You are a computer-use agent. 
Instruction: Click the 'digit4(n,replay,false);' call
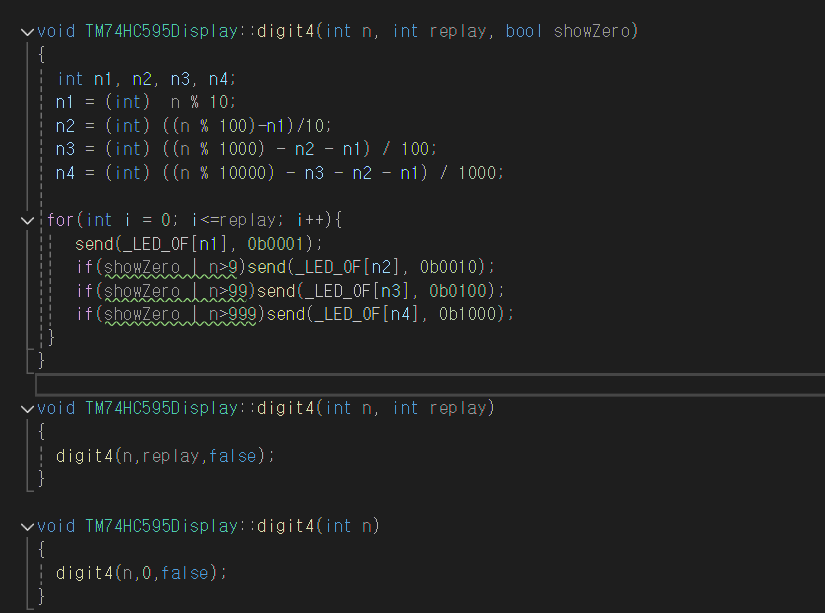pyautogui.click(x=165, y=456)
